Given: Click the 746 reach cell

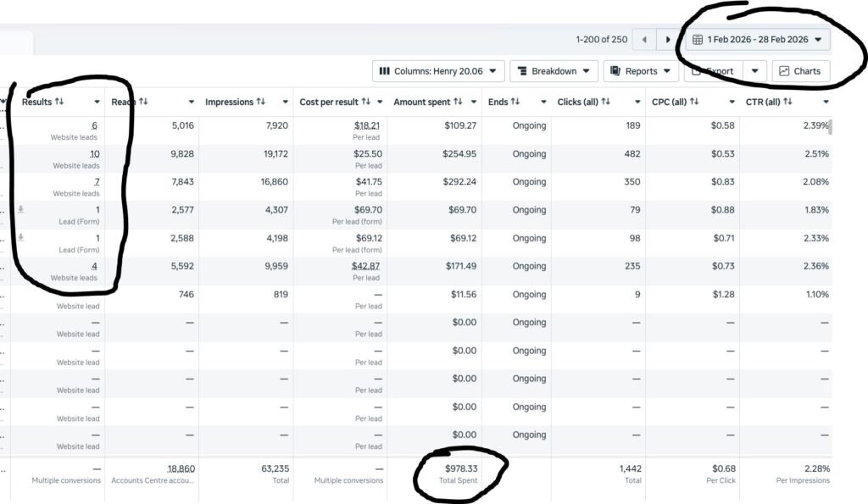Looking at the screenshot, I should tap(186, 294).
